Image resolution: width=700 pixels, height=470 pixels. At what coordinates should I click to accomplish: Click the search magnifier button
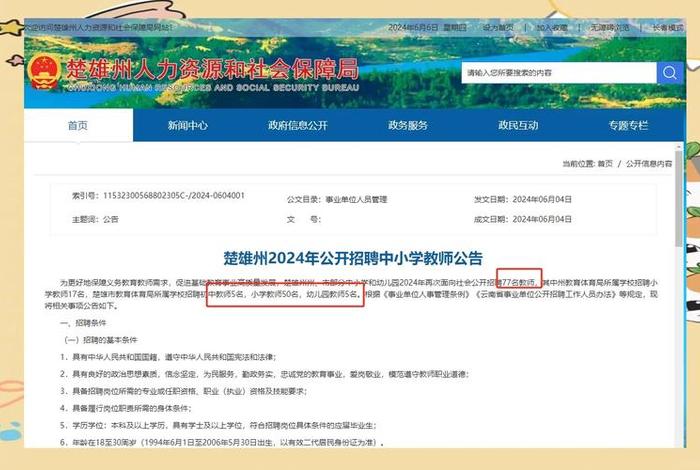[x=670, y=72]
